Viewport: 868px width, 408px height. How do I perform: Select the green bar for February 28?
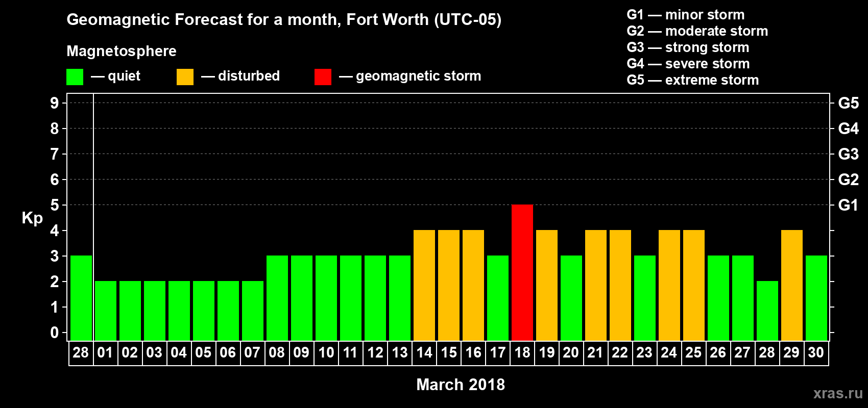click(81, 298)
